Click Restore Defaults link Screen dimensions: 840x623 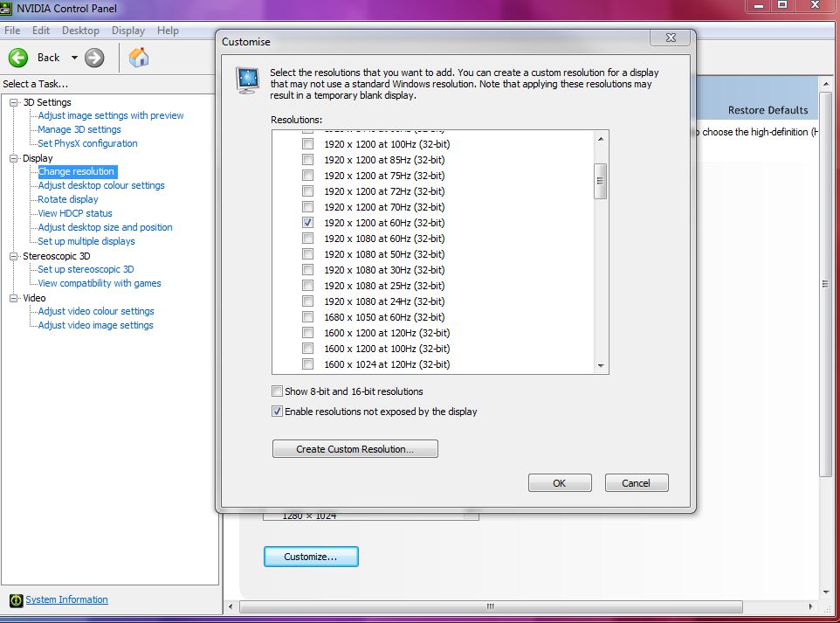[768, 110]
